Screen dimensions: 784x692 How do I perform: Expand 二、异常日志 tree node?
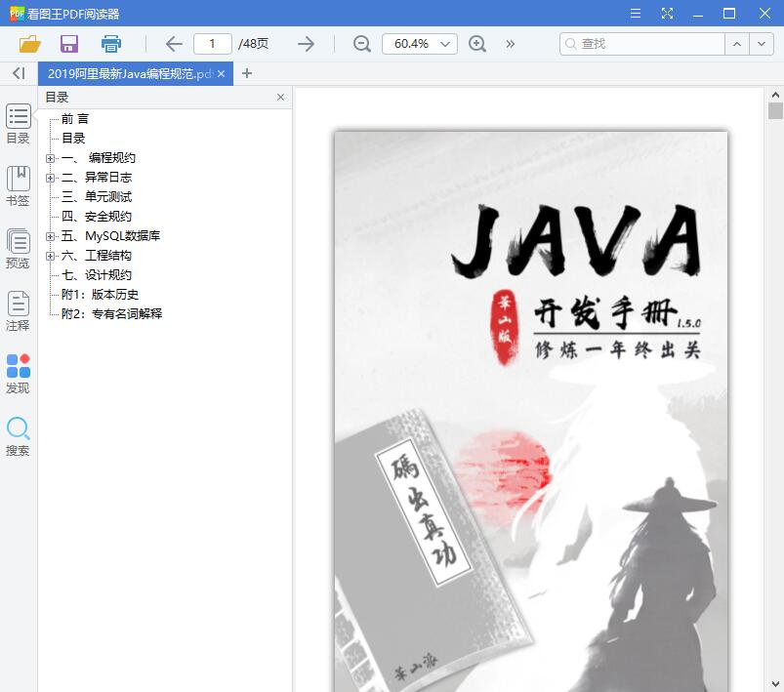(50, 178)
